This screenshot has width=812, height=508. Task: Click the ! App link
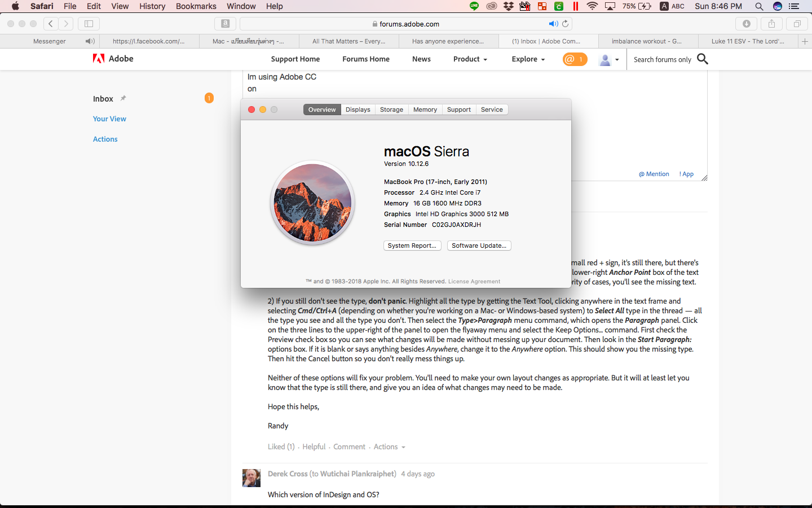686,174
